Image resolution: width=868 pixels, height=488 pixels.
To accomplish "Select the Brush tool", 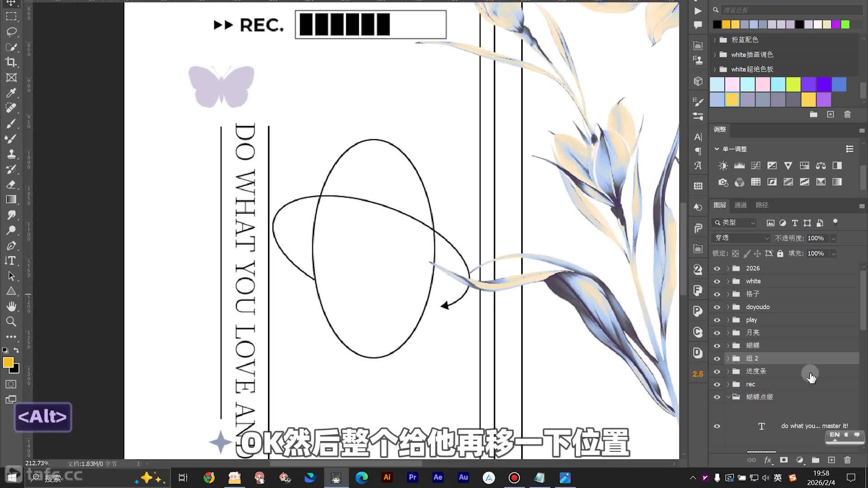I will tap(11, 123).
